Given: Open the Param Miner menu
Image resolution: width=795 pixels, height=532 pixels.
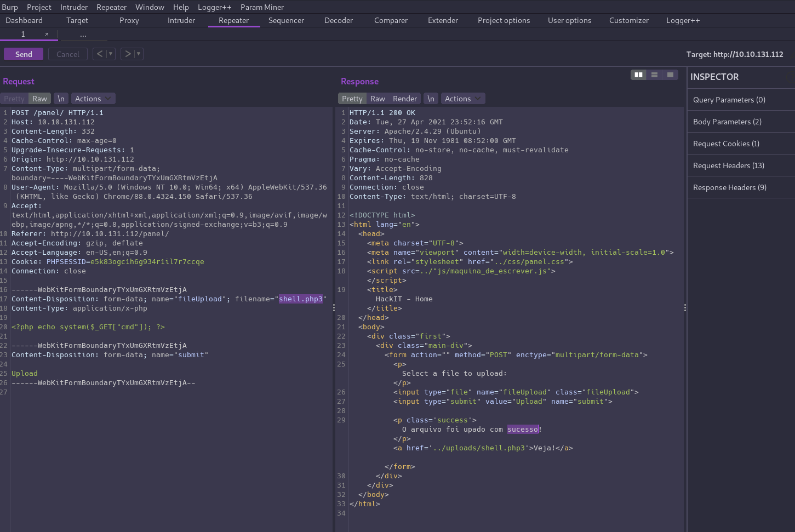Looking at the screenshot, I should tap(262, 7).
